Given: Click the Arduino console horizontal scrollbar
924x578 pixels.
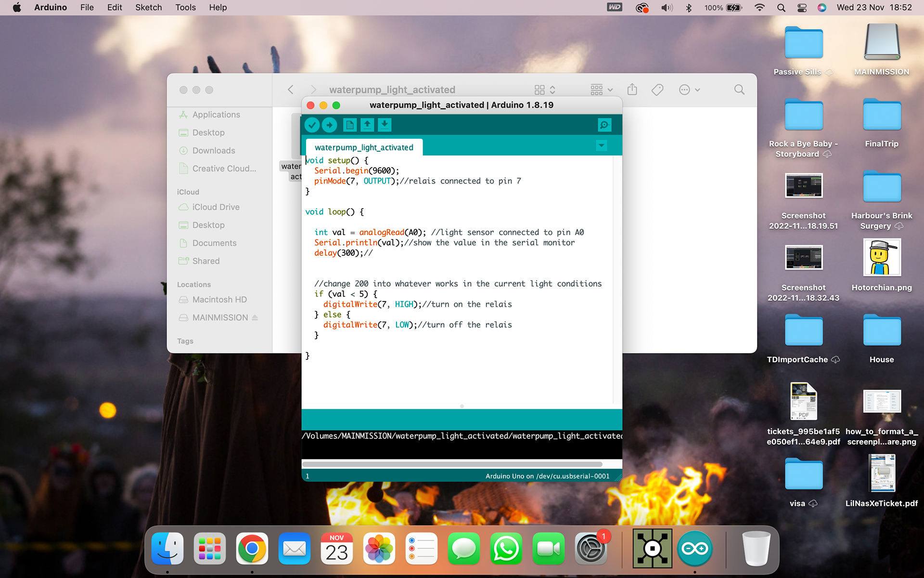Looking at the screenshot, I should pos(452,464).
